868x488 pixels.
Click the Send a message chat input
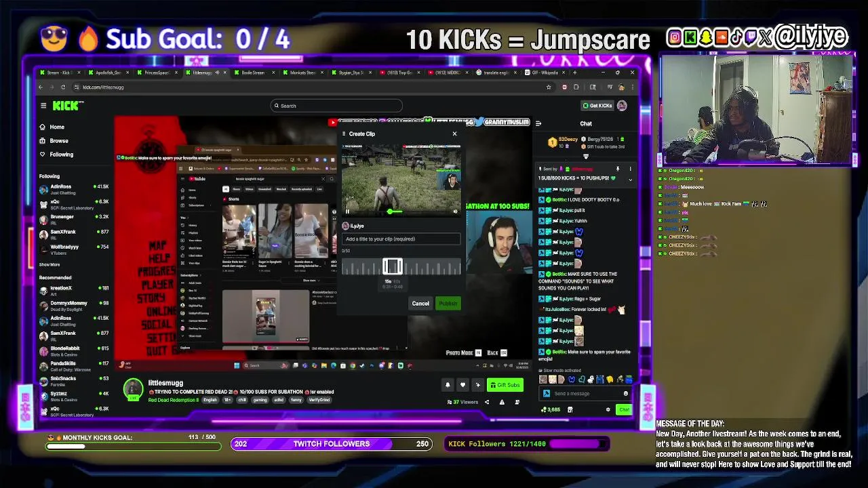[x=587, y=393]
